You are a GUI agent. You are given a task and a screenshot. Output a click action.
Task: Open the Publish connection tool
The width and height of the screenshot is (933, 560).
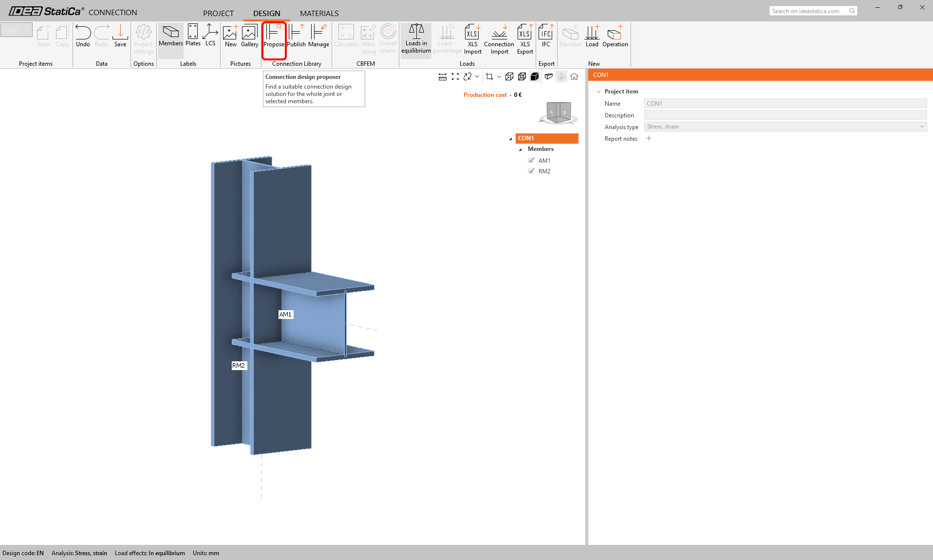tap(296, 36)
